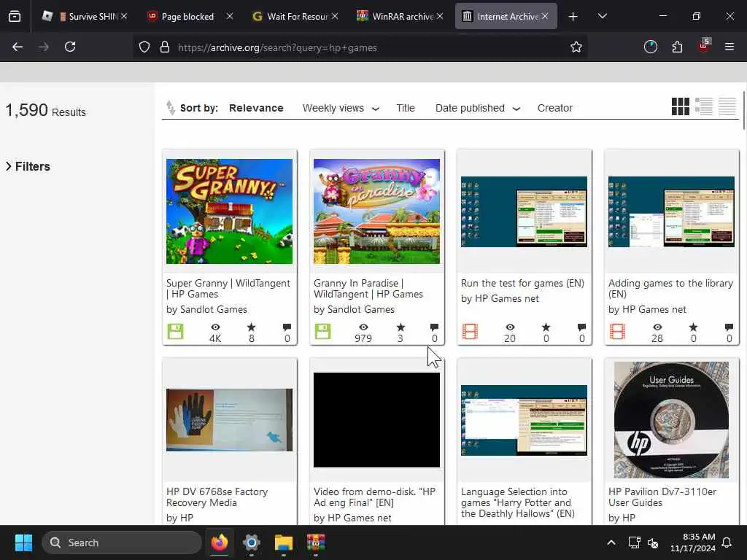Switch to the Wait For Resour tab
The width and height of the screenshot is (747, 560).
[293, 17]
